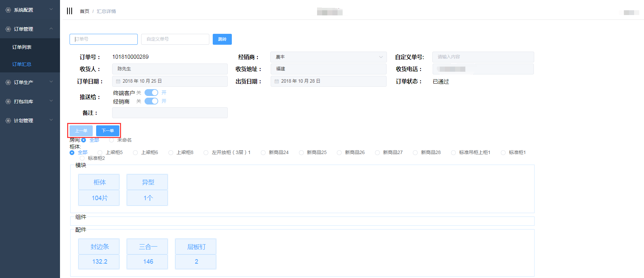This screenshot has height=278, width=644.
Task: Toggle the 经销商 push switch
Action: 151,101
